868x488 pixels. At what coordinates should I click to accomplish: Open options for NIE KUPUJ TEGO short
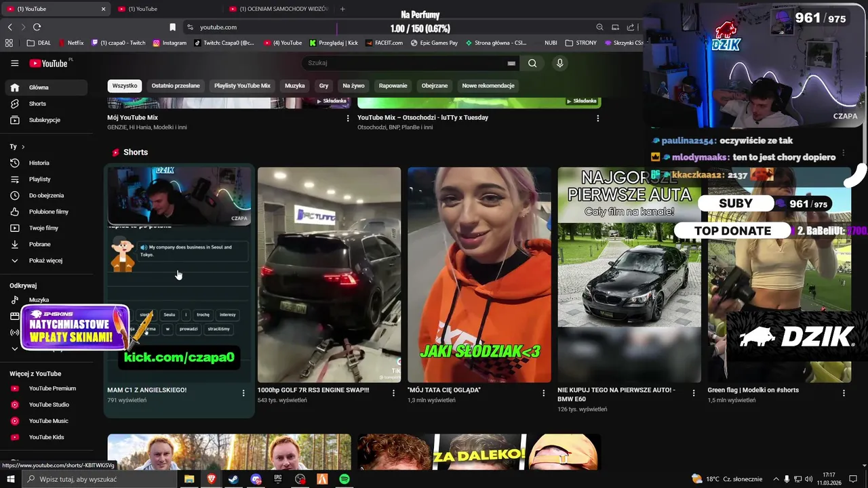(694, 393)
